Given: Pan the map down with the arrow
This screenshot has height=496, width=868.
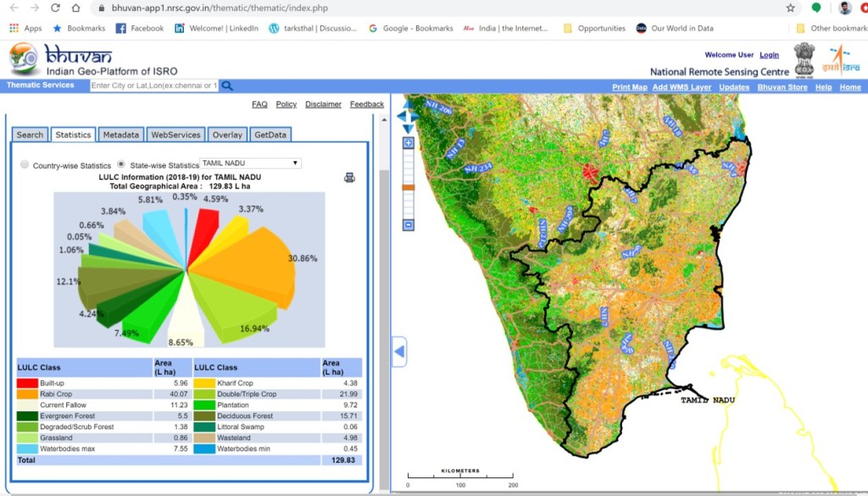Looking at the screenshot, I should (408, 128).
